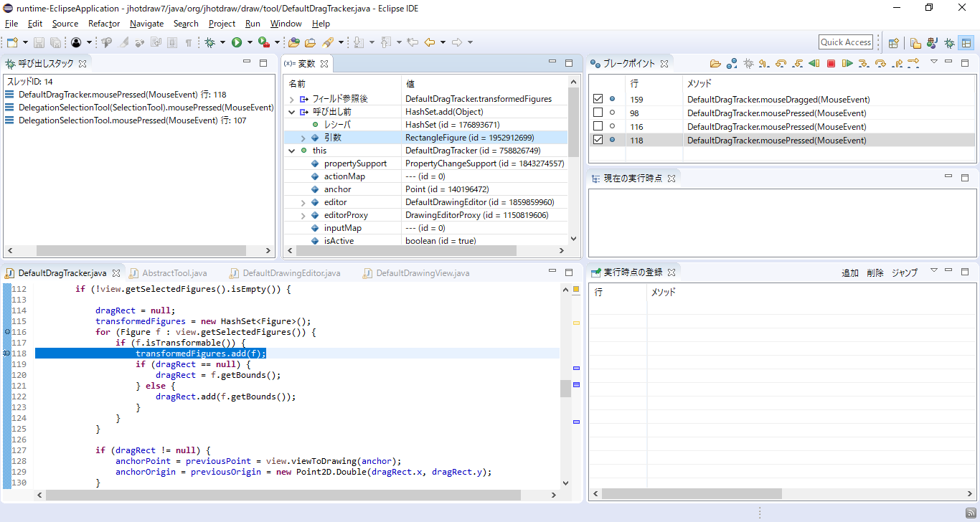Viewport: 980px width, 522px height.
Task: Click the Previous Annotation toolbar icon
Action: point(386,42)
